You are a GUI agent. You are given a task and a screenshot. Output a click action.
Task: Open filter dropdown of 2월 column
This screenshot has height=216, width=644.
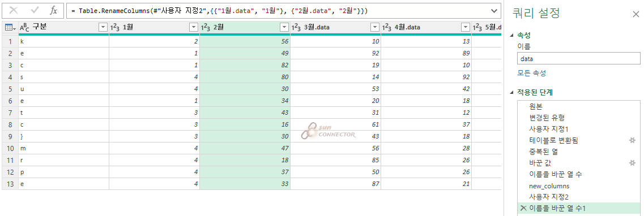284,28
